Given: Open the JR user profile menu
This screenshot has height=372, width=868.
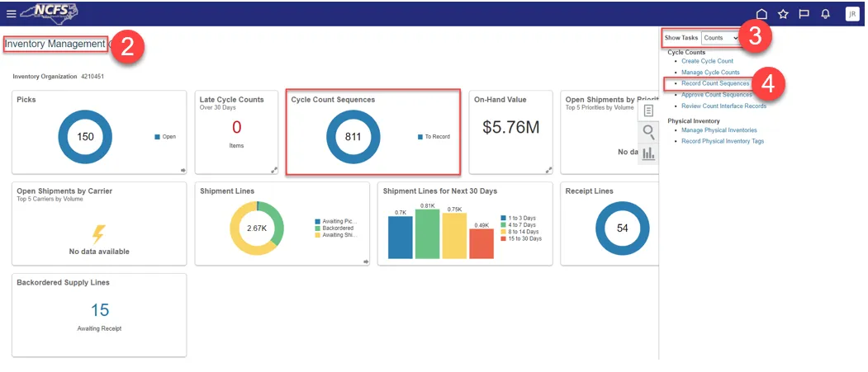Looking at the screenshot, I should [x=851, y=14].
